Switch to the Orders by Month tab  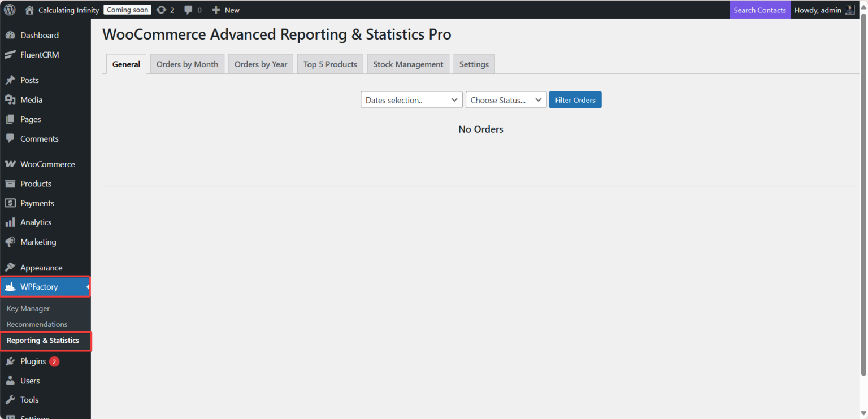tap(187, 64)
